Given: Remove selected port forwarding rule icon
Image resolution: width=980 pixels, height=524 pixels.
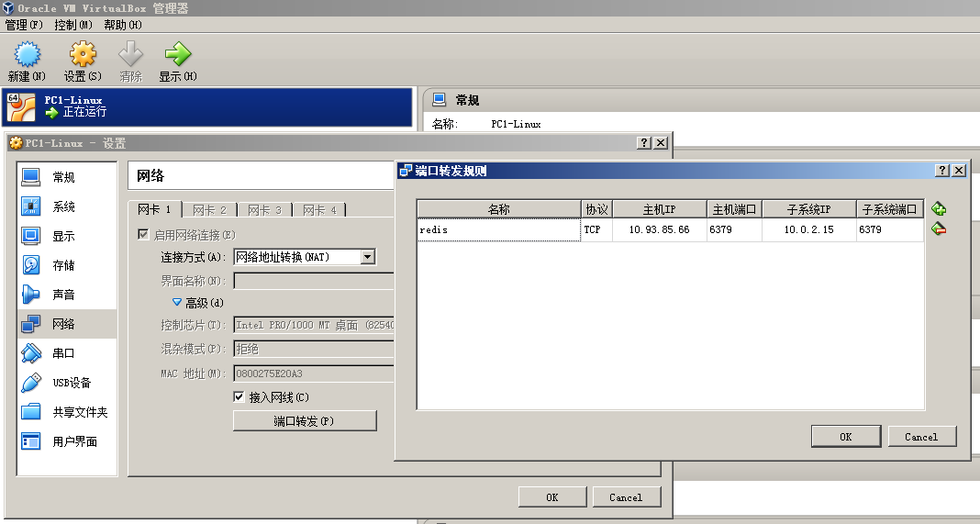Looking at the screenshot, I should coord(938,229).
